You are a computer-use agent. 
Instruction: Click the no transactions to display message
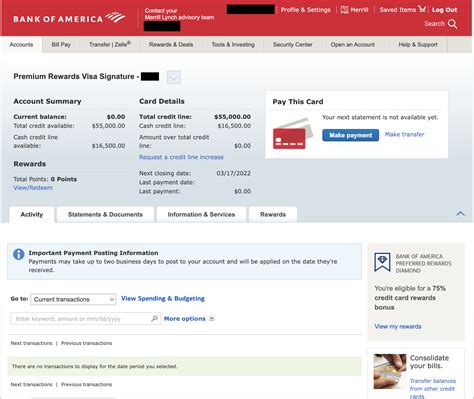tap(95, 366)
